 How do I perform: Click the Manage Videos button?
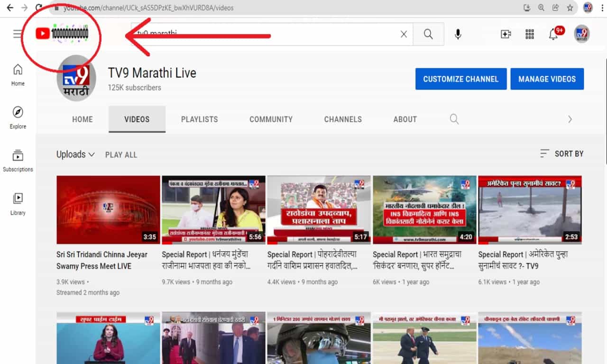[x=547, y=79]
